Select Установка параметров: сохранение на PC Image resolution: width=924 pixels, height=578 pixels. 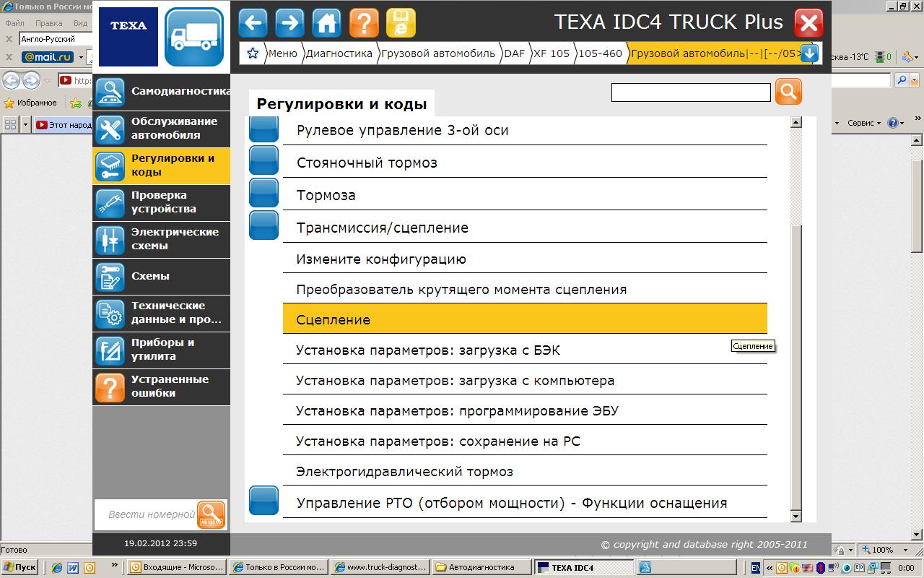pyautogui.click(x=525, y=441)
